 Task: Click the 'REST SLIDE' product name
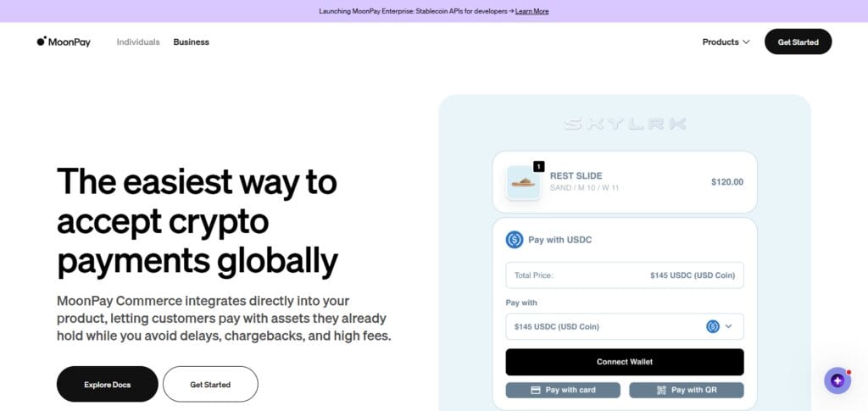pos(576,176)
